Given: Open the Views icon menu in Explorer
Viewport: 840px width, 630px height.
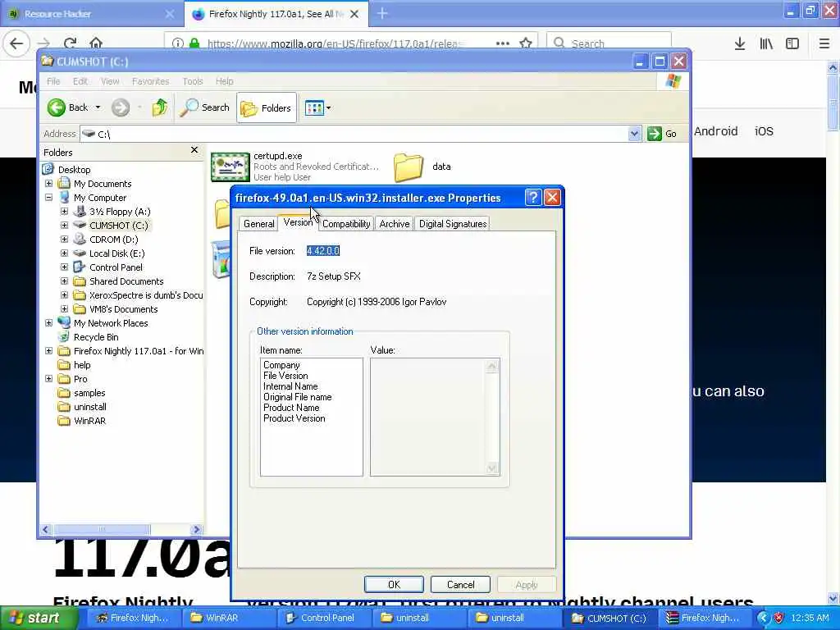Looking at the screenshot, I should [x=317, y=107].
